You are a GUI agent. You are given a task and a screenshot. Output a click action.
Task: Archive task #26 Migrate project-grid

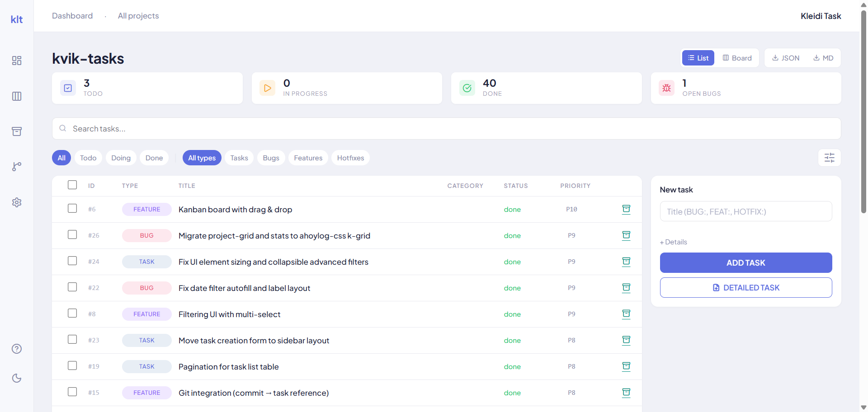(x=626, y=235)
